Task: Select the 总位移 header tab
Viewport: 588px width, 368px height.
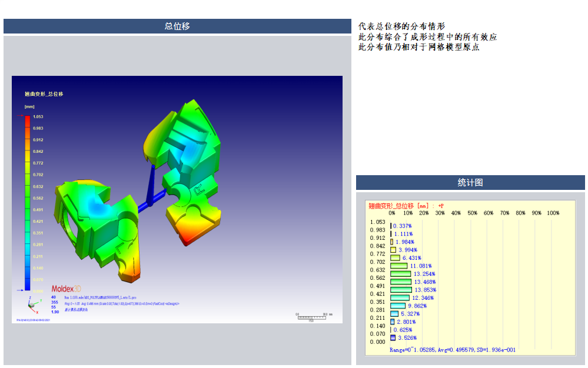Action: point(177,26)
